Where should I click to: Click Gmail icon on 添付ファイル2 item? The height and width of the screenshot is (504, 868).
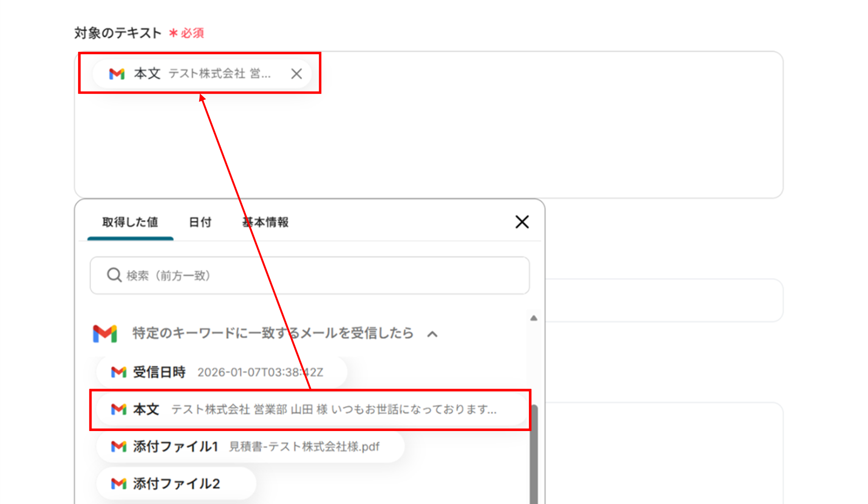coord(119,483)
